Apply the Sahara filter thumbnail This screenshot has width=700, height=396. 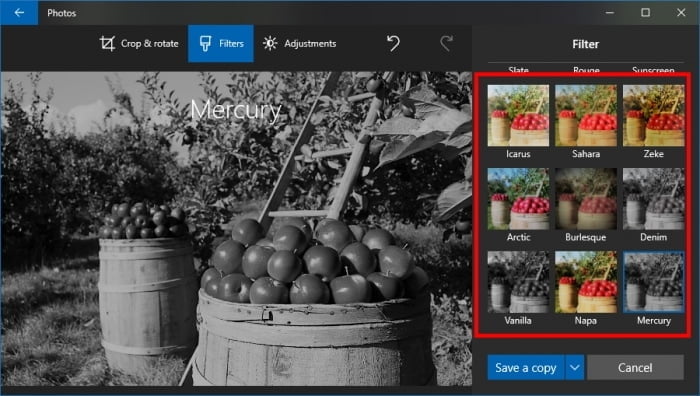pos(586,116)
